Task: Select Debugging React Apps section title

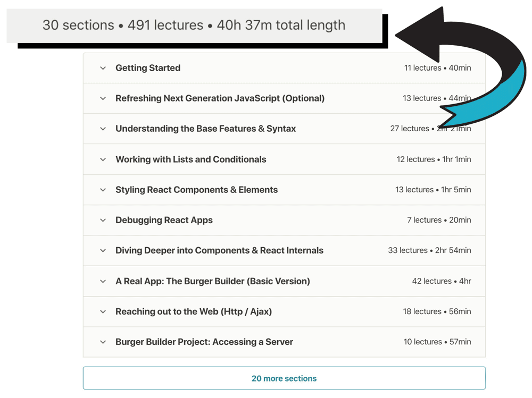Action: click(x=164, y=220)
